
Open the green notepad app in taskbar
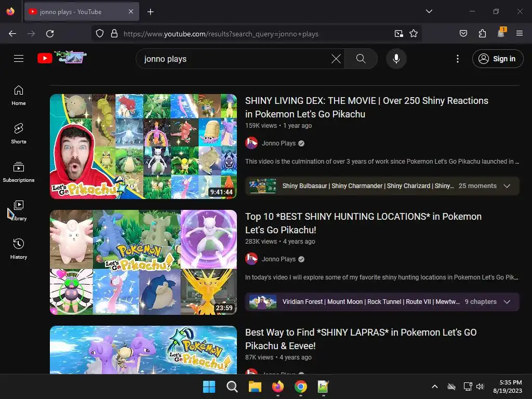point(323,387)
